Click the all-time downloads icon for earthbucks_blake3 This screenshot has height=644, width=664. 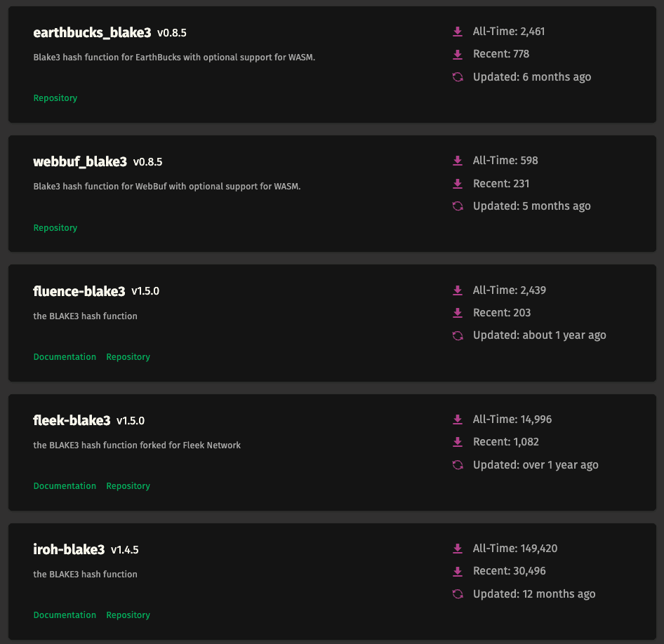(x=458, y=32)
